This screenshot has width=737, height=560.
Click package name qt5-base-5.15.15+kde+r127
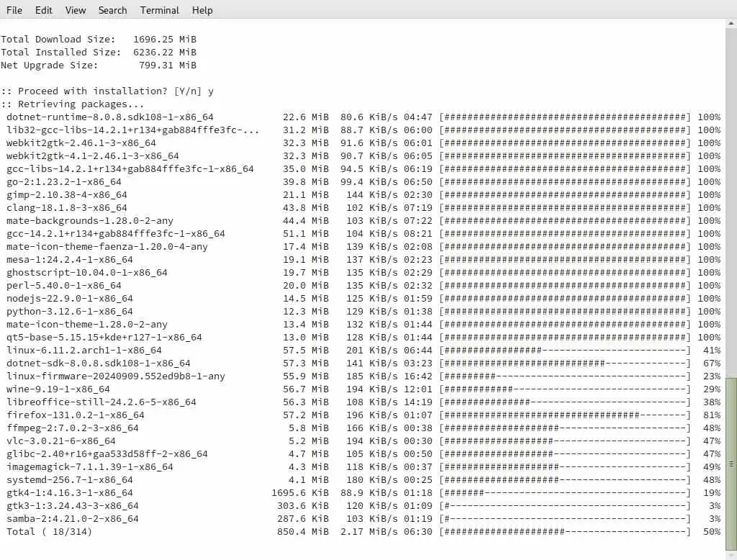point(104,337)
